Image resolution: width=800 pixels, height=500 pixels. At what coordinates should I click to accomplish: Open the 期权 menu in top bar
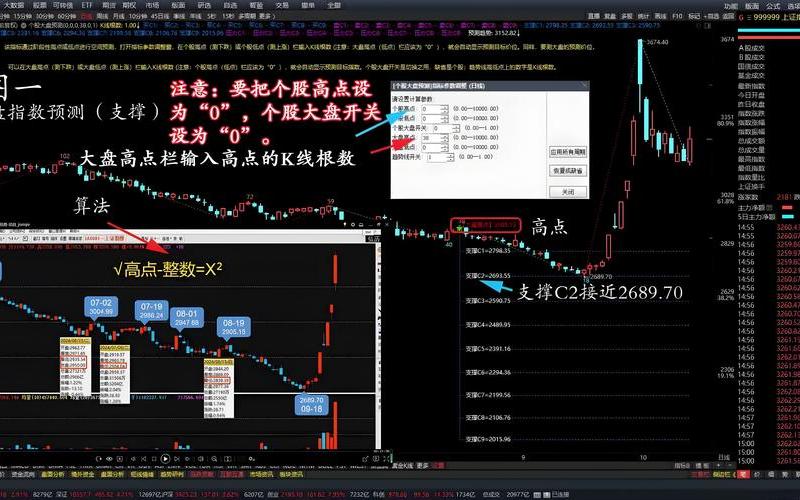pyautogui.click(x=129, y=5)
